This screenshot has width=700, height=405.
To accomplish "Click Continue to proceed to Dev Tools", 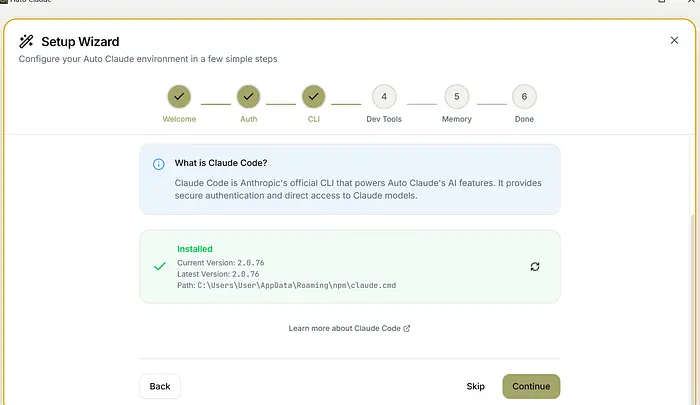I will (x=531, y=386).
